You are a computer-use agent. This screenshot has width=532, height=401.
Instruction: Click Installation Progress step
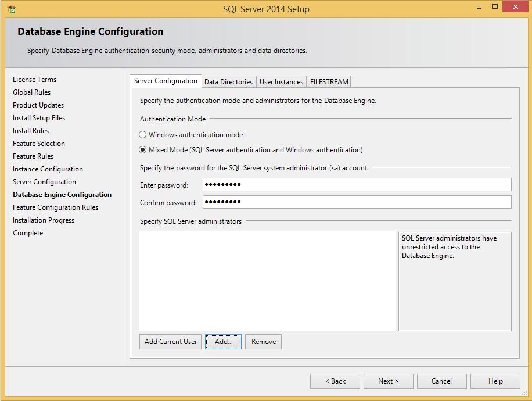(x=44, y=220)
